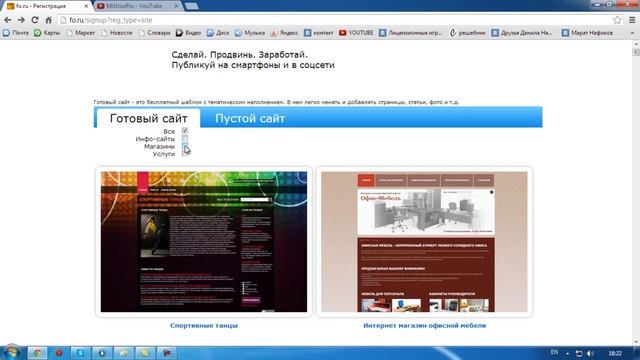Click the red round taskbar icon
Image resolution: width=640 pixels, height=360 pixels.
(59, 353)
